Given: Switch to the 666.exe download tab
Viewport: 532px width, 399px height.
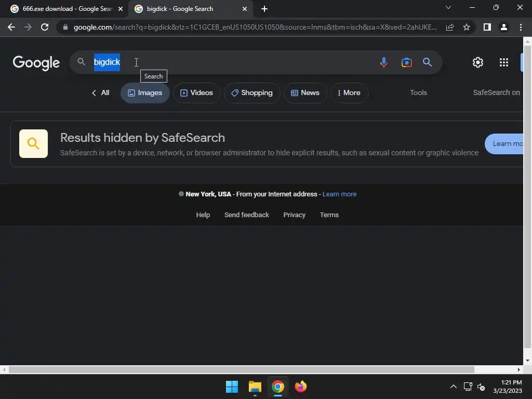Looking at the screenshot, I should coord(67,9).
